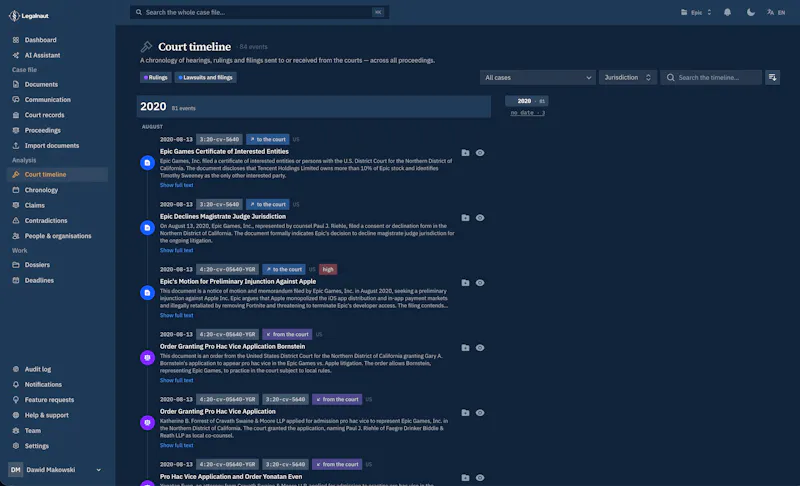800x486 pixels.
Task: Click the Court timeline gavel icon in sidebar
Action: point(16,174)
